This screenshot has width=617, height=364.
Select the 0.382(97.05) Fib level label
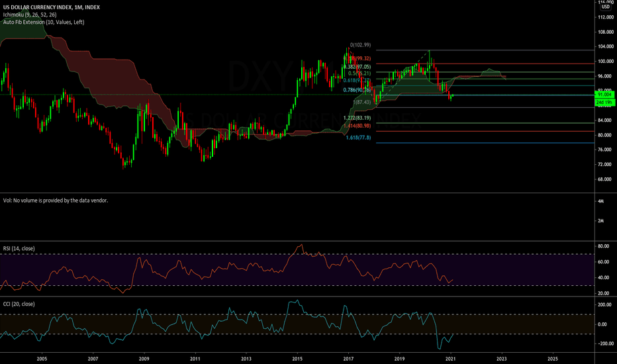click(x=357, y=67)
